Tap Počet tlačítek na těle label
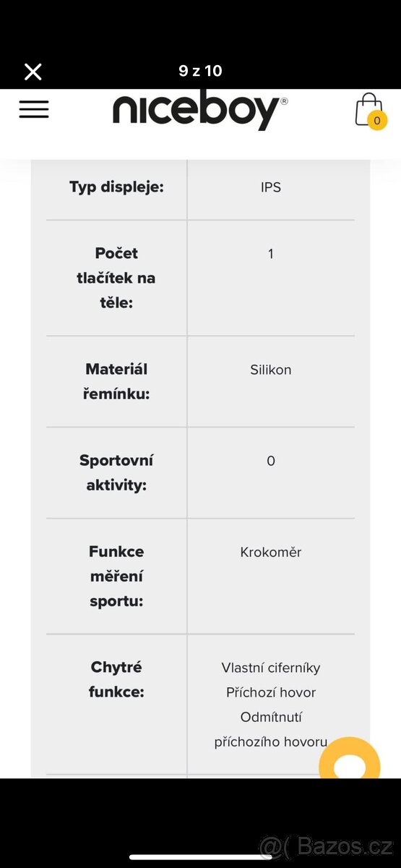401x868 pixels. click(x=116, y=278)
